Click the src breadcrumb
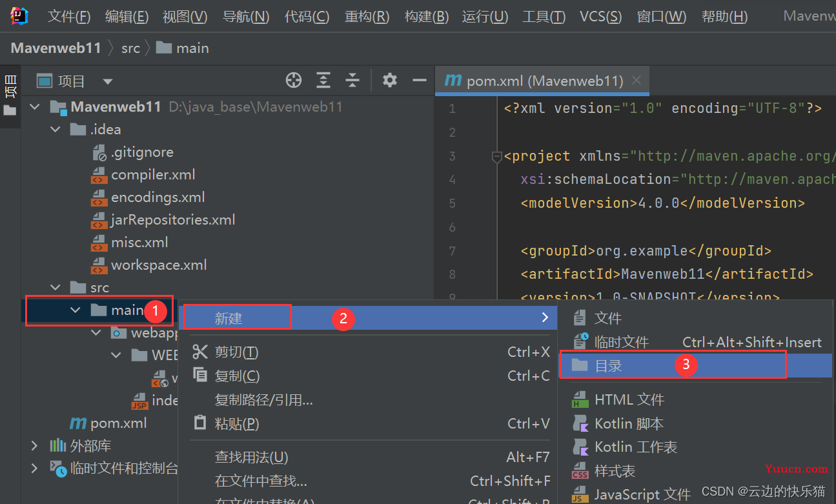Viewport: 836px width, 504px height. click(x=130, y=48)
